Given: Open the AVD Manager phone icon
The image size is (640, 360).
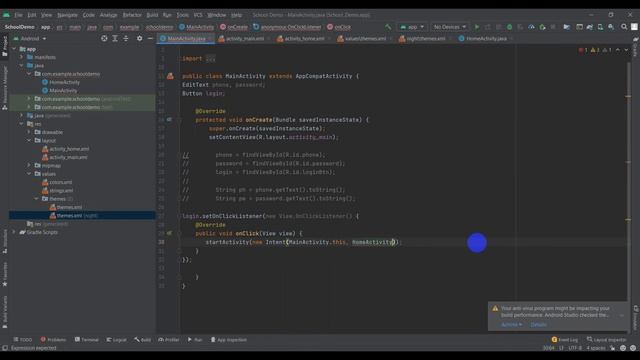Looking at the screenshot, I should coord(600,27).
